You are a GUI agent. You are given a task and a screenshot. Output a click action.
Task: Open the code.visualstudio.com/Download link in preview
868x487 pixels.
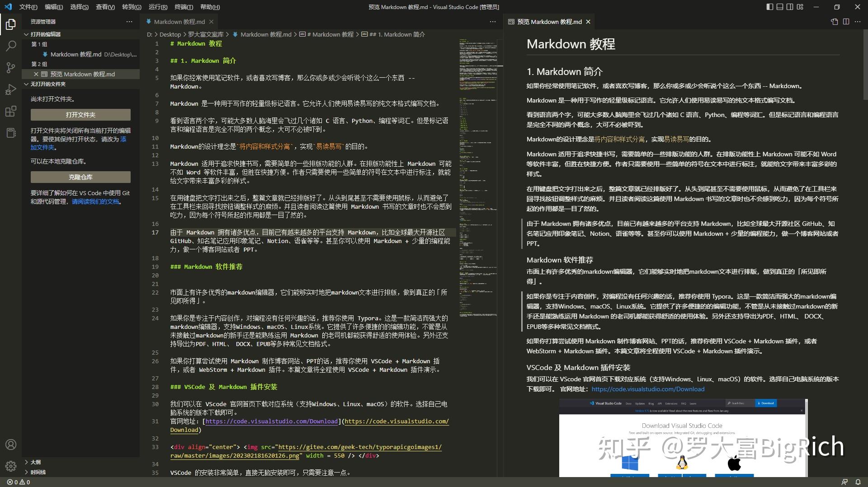pos(648,389)
